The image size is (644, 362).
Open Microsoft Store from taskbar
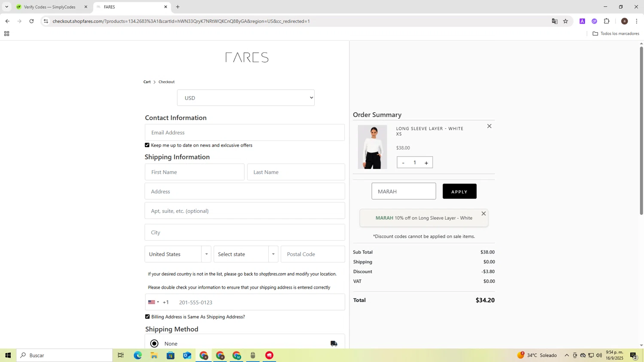click(x=170, y=355)
